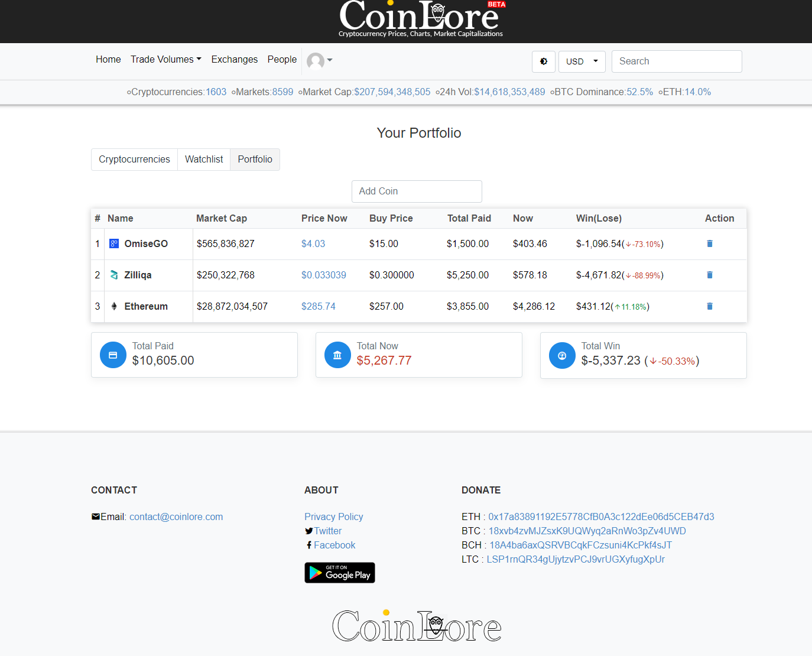Viewport: 812px width, 656px height.
Task: Click BTC Dominance 52.5%
Action: click(640, 92)
